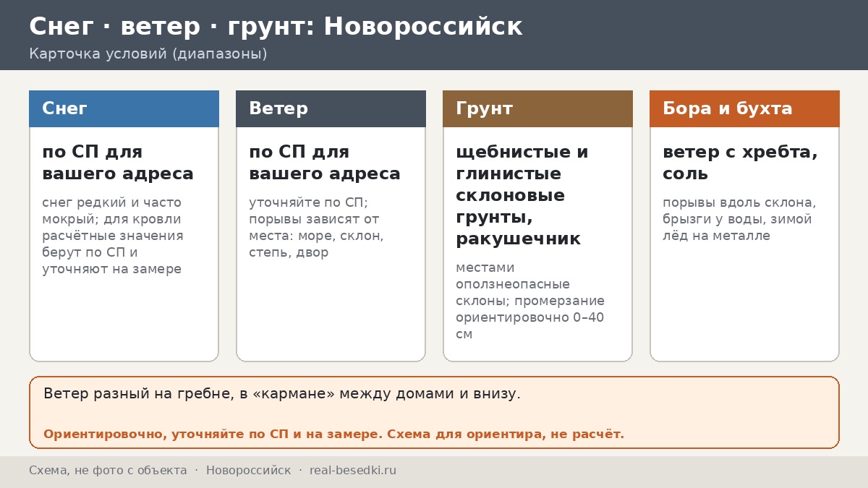This screenshot has width=868, height=488.
Task: Select the orange "Бора и бухта" header
Action: click(744, 108)
